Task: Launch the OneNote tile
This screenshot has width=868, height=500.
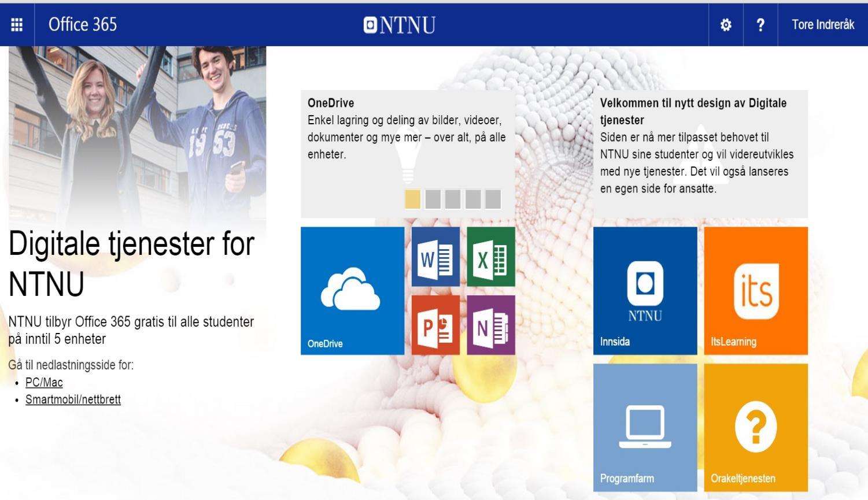Action: [491, 325]
